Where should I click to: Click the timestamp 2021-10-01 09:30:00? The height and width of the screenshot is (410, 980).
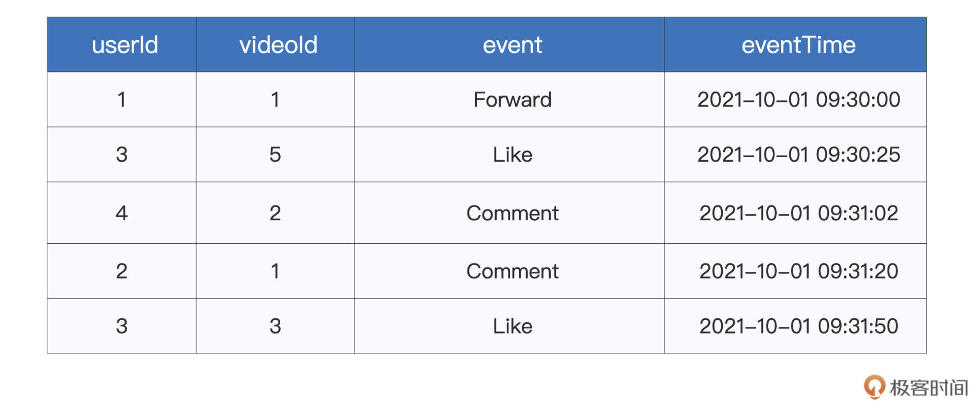798,99
